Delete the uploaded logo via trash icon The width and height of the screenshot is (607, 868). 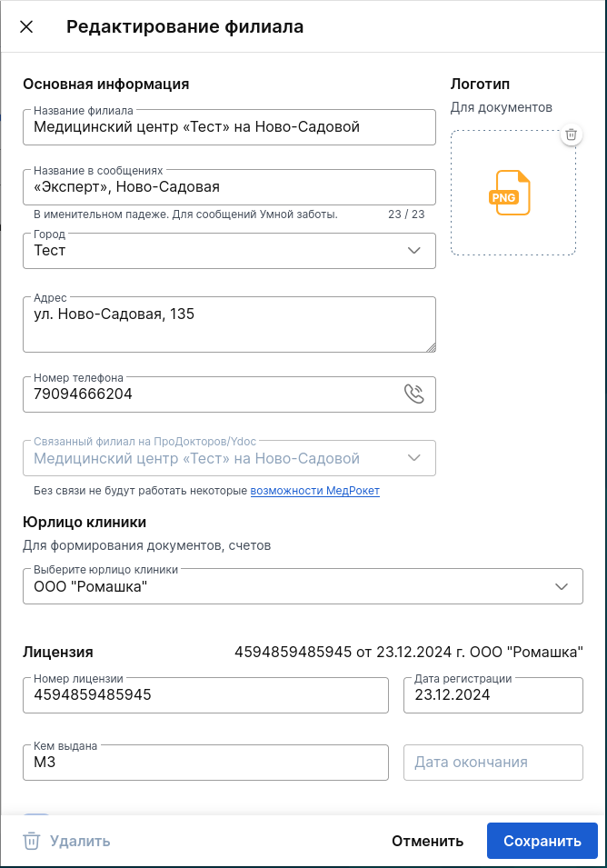[x=571, y=135]
